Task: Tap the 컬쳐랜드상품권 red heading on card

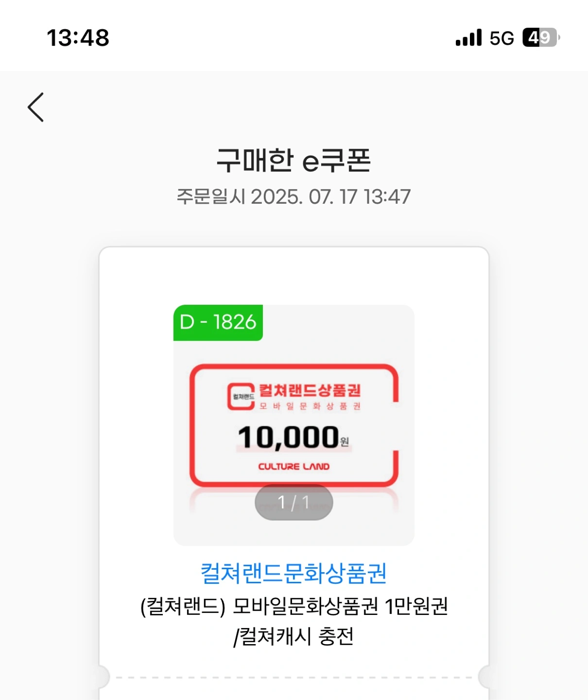Action: 310,390
